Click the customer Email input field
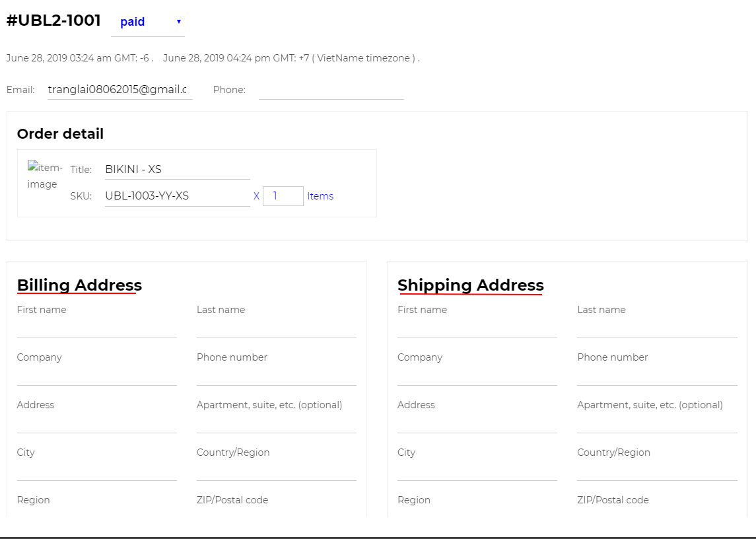Viewport: 756px width, 539px height. tap(120, 90)
